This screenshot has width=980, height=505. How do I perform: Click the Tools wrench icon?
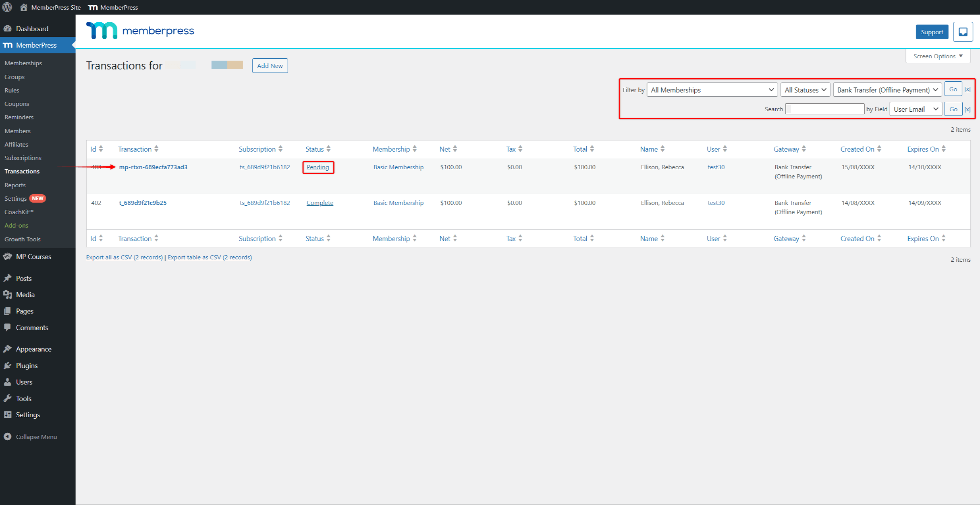7,399
